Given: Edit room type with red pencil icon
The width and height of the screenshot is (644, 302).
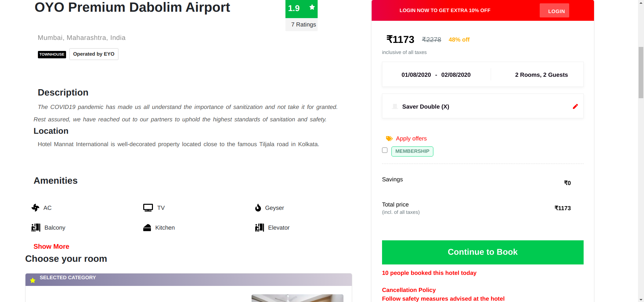Looking at the screenshot, I should coord(575,107).
